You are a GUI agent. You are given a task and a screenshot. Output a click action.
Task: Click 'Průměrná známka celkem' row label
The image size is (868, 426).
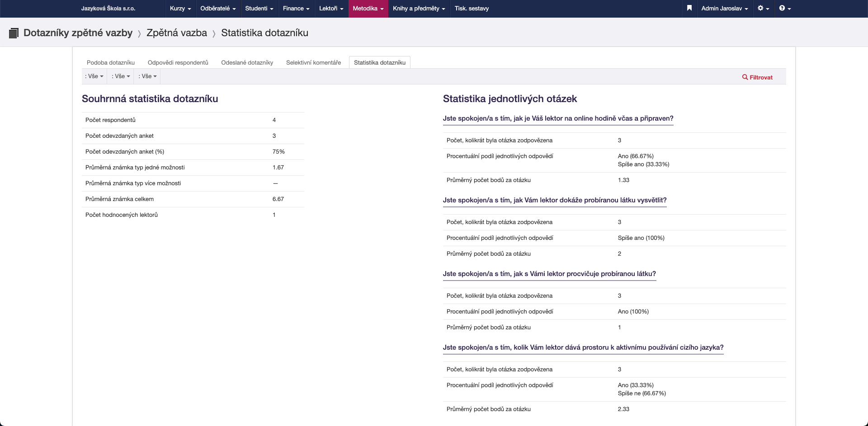click(x=119, y=199)
